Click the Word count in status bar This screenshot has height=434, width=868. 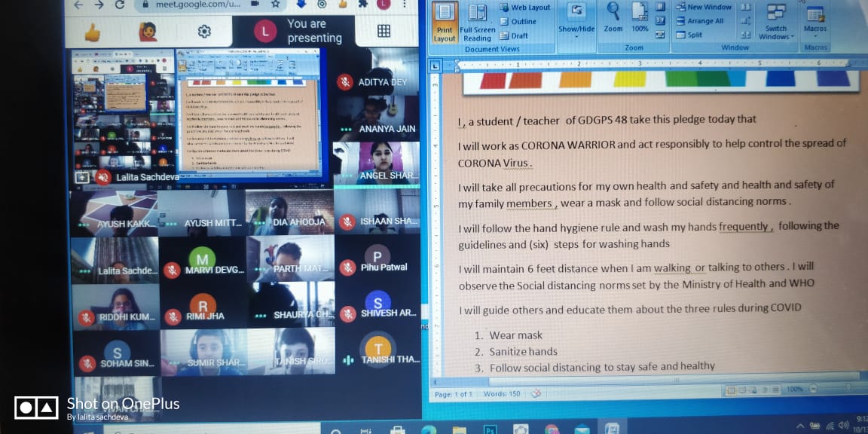(x=500, y=394)
